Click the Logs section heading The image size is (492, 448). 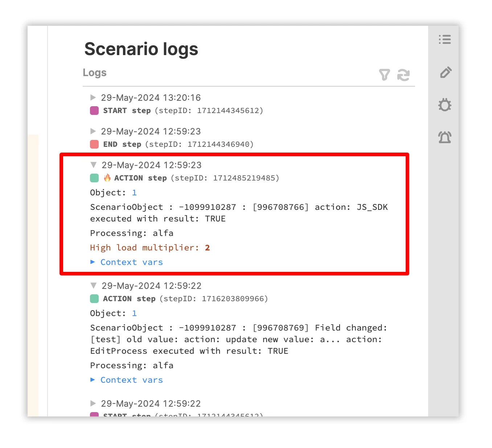[x=95, y=72]
